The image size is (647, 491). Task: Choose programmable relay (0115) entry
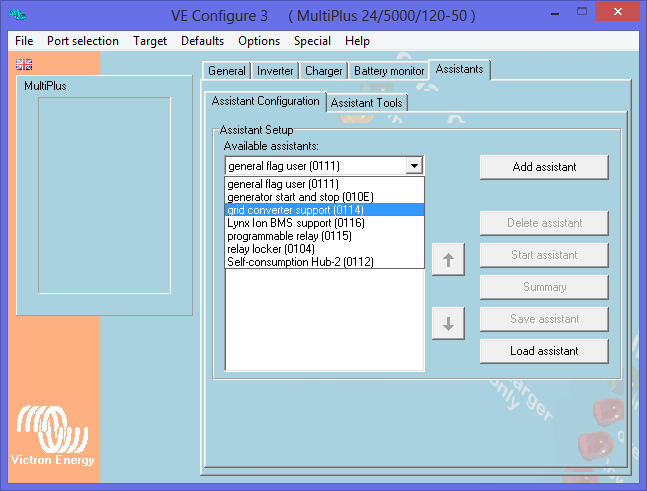pos(289,236)
